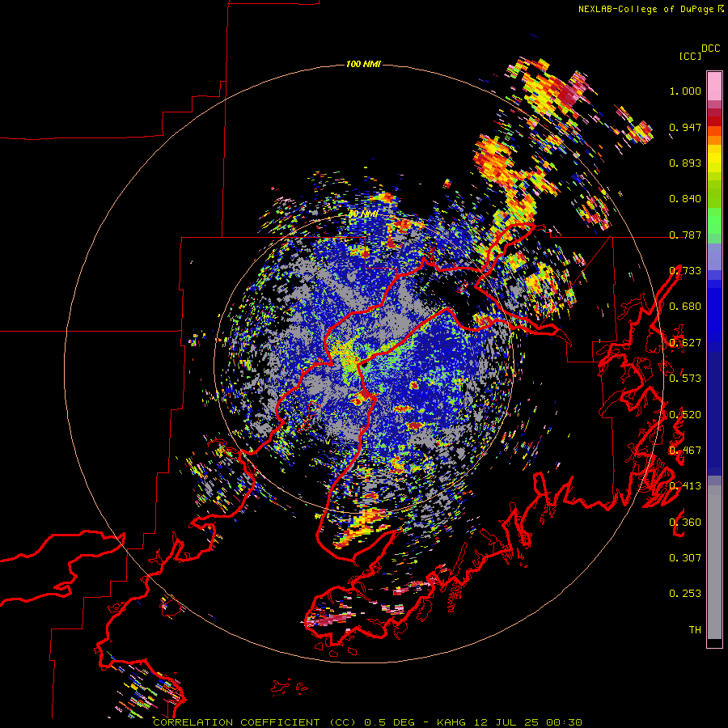Screen dimensions: 728x728
Task: Select the 0.307 legend value
Action: pos(685,558)
